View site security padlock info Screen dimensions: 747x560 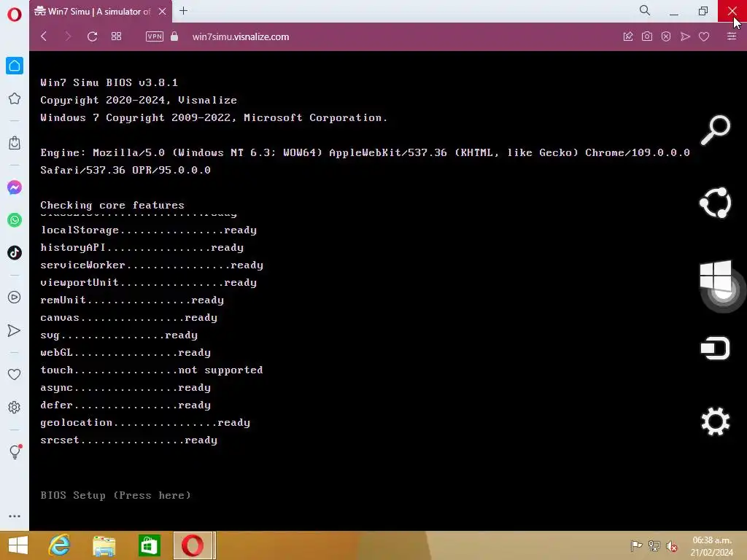(x=174, y=36)
